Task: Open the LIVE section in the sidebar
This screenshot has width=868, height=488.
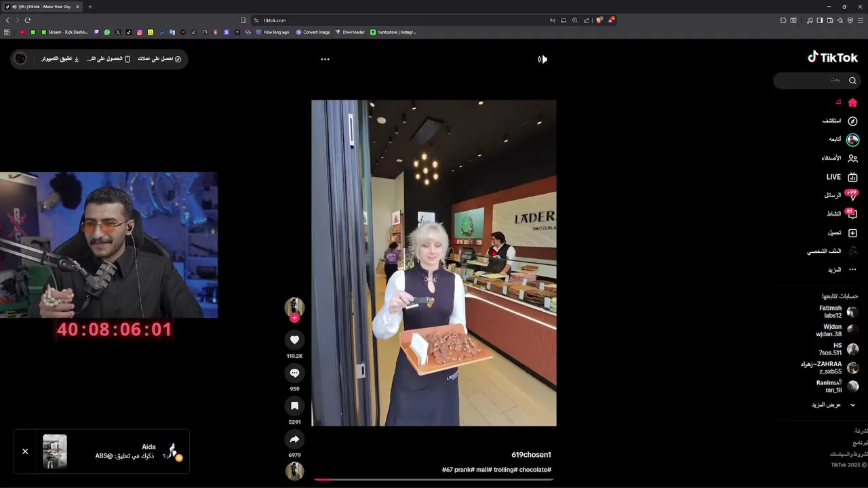Action: click(842, 177)
